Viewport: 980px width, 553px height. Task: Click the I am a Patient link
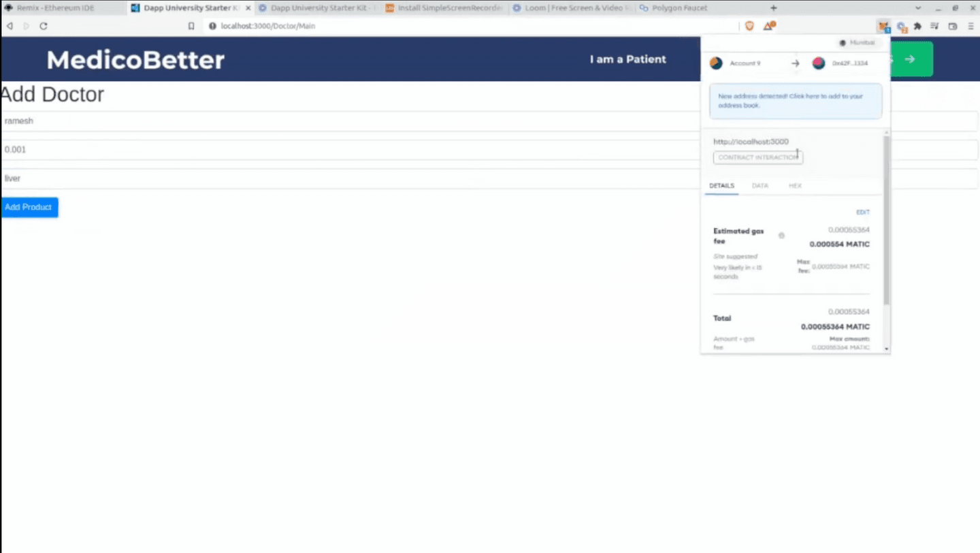pos(627,59)
